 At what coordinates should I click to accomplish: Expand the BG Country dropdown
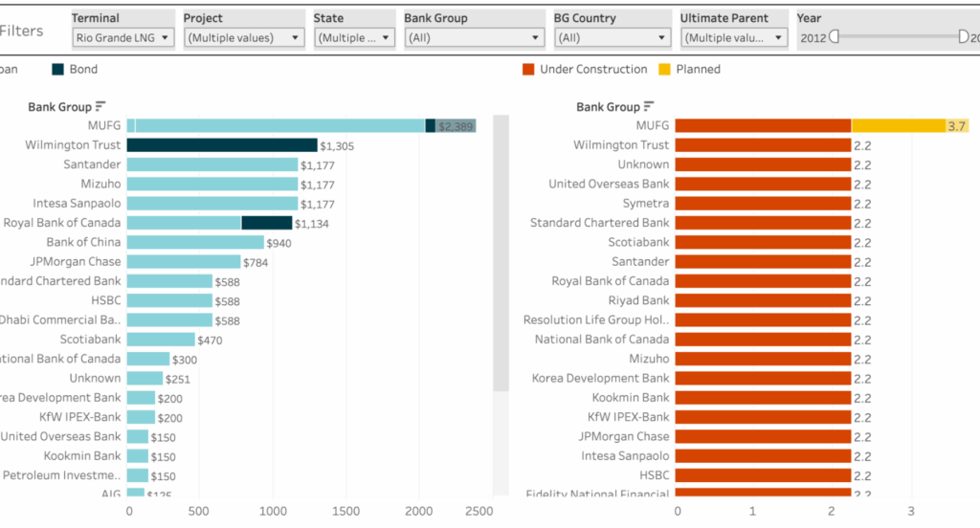(612, 38)
